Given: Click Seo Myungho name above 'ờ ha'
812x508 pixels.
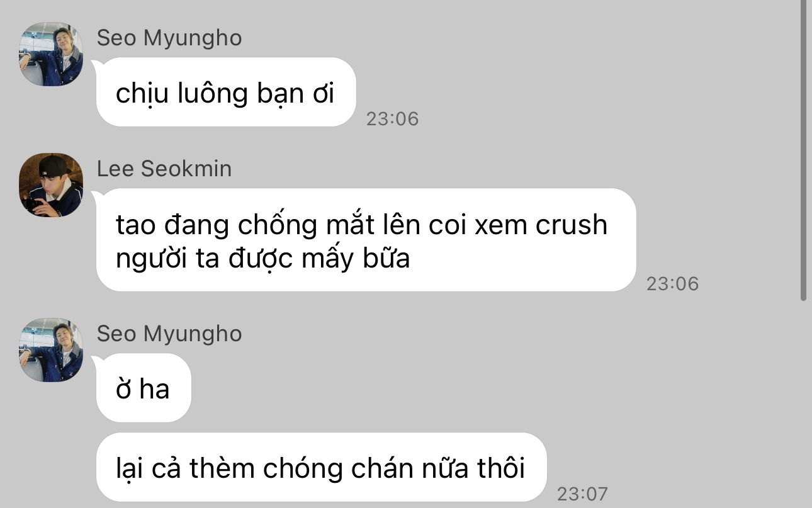Looking at the screenshot, I should [x=169, y=334].
